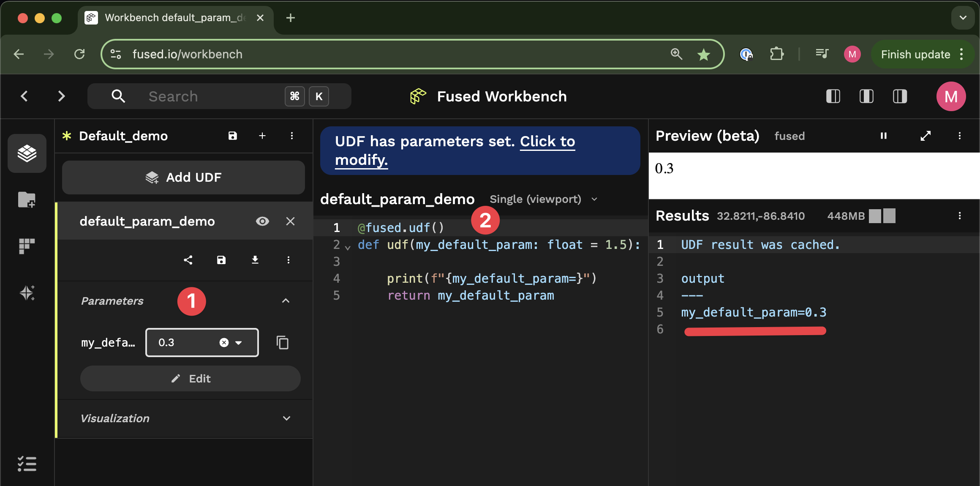Open the checklist icon at sidebar bottom
Image resolution: width=980 pixels, height=486 pixels.
coord(27,464)
